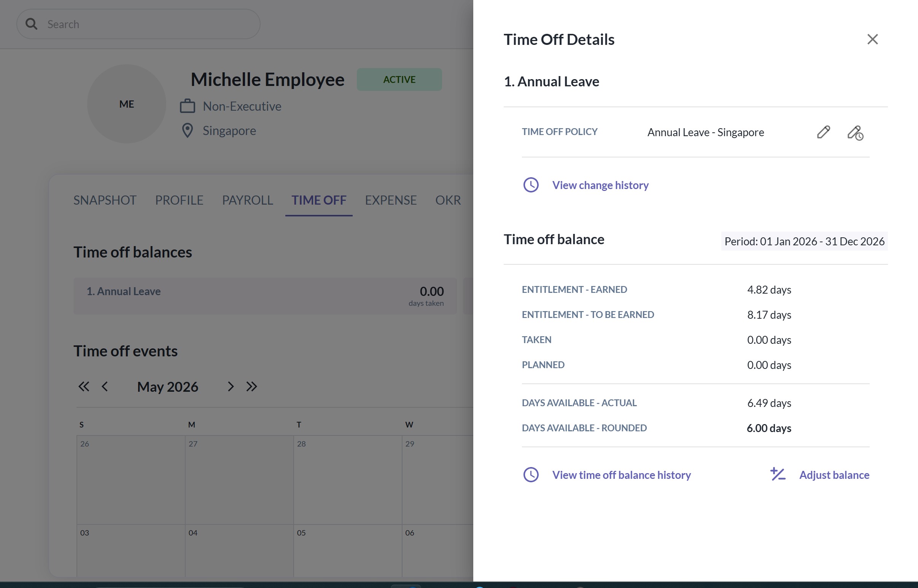Open View change history link
Screen dimensions: 918x588
click(x=600, y=185)
